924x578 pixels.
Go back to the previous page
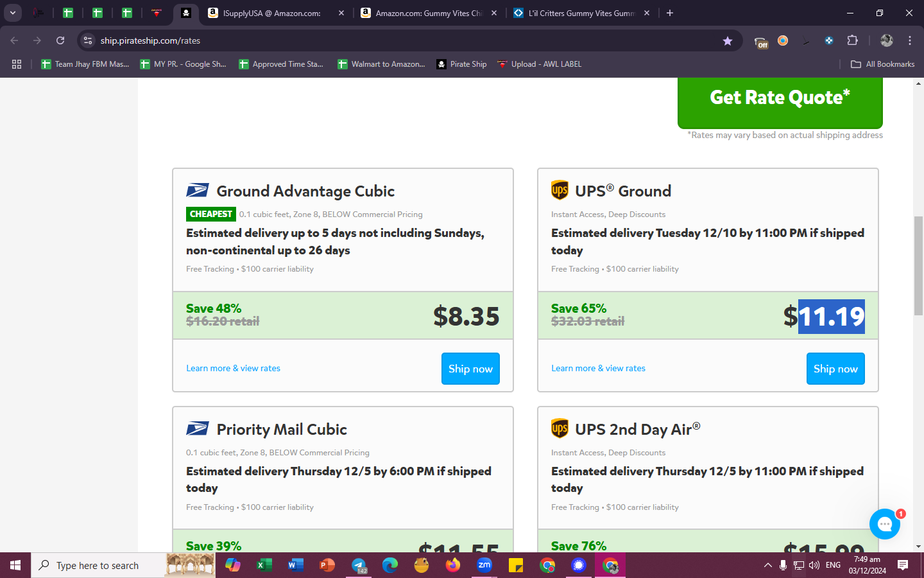tap(14, 40)
